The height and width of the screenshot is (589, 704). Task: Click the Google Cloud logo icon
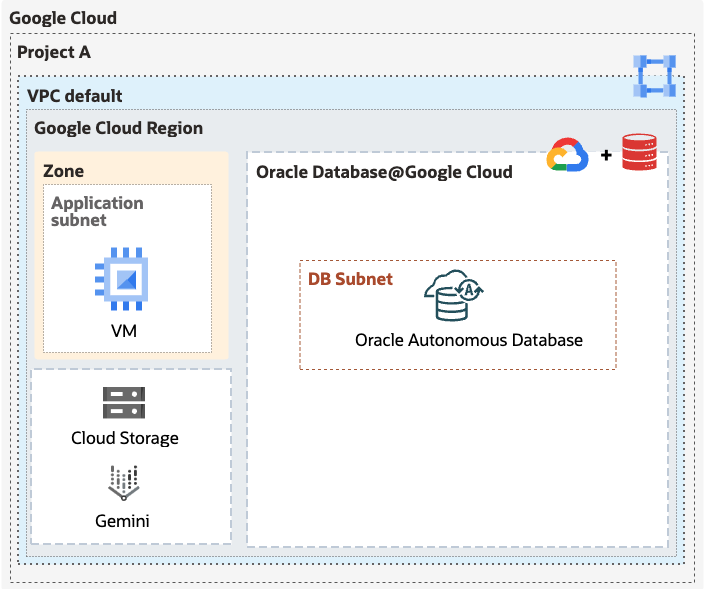coord(568,155)
